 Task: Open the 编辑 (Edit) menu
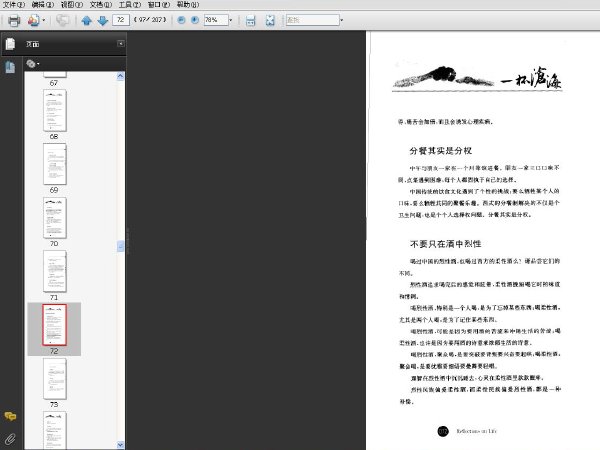click(x=42, y=5)
